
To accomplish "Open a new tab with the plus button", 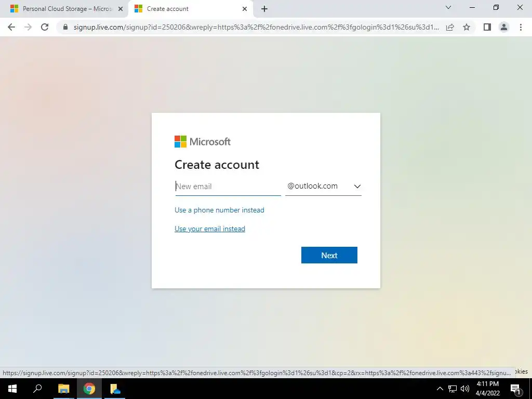I will (x=264, y=9).
